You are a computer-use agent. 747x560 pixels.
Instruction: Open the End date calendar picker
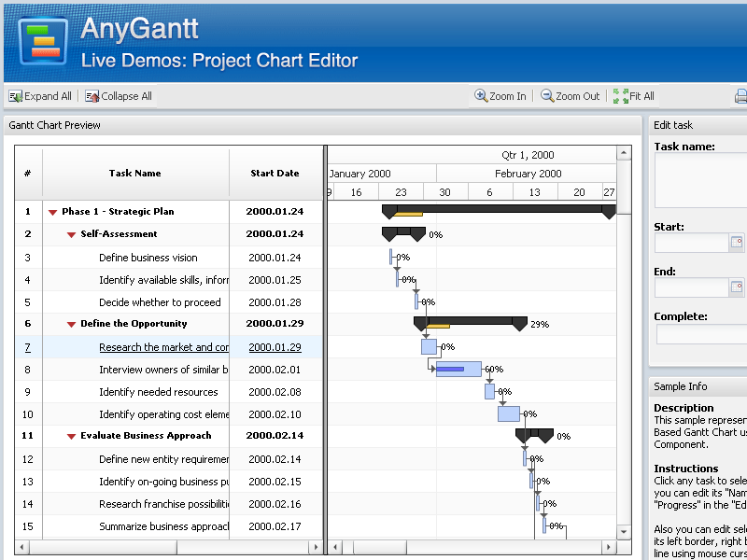(x=737, y=287)
